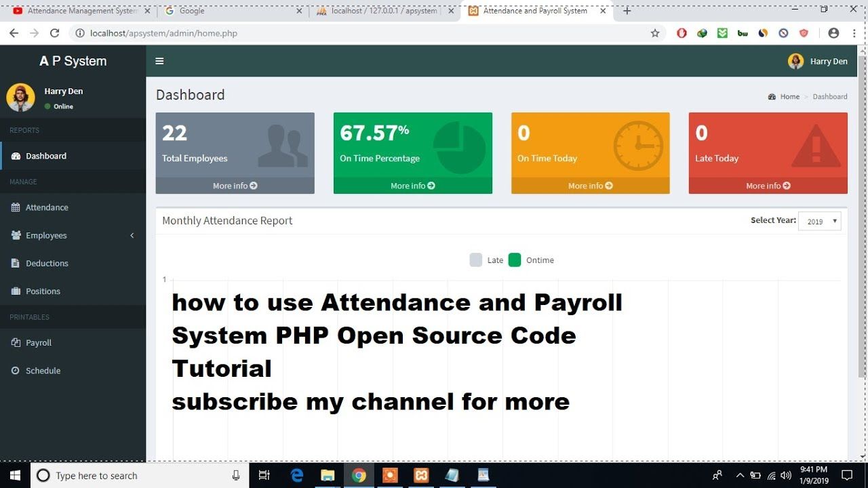Open the Select Year dropdown
Viewport: 868px width, 488px height.
pyautogui.click(x=820, y=221)
